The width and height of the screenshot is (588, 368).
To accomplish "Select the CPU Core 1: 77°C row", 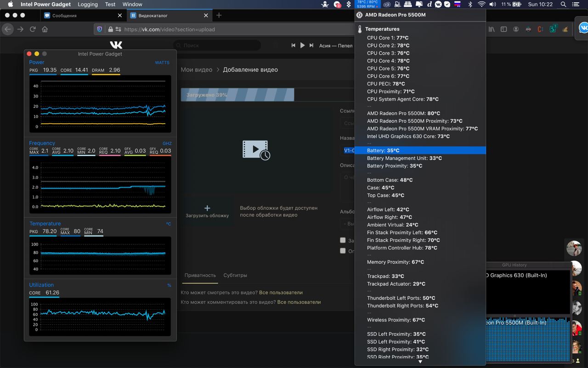I will [420, 38].
